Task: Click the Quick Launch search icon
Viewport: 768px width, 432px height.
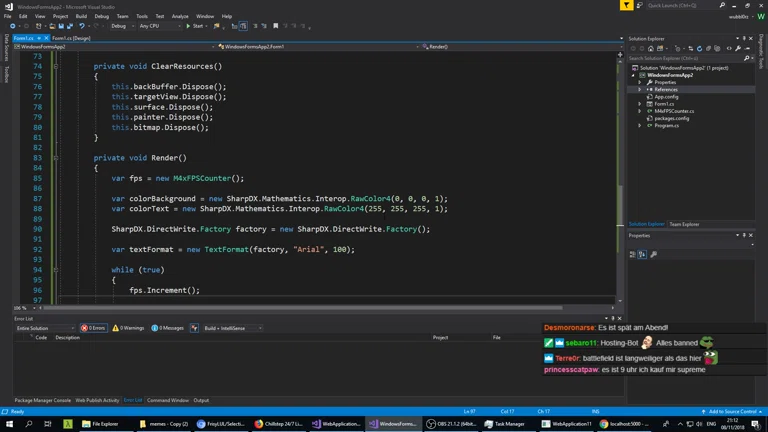Action: pyautogui.click(x=722, y=5)
